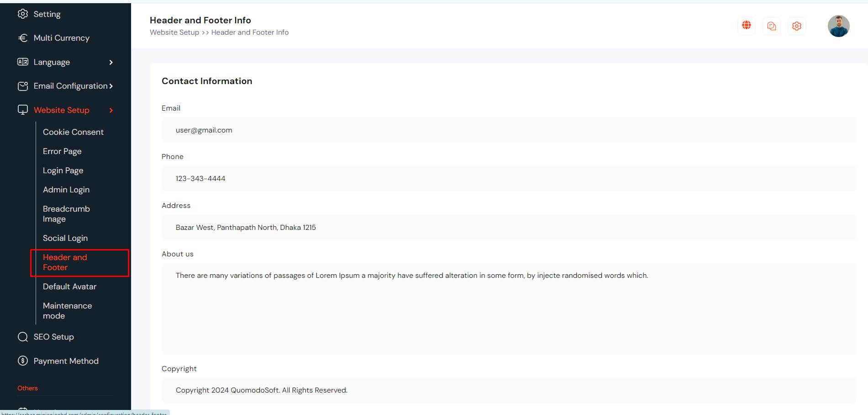Open the chat messages icon
Screen dimensions: 868x415
click(772, 26)
